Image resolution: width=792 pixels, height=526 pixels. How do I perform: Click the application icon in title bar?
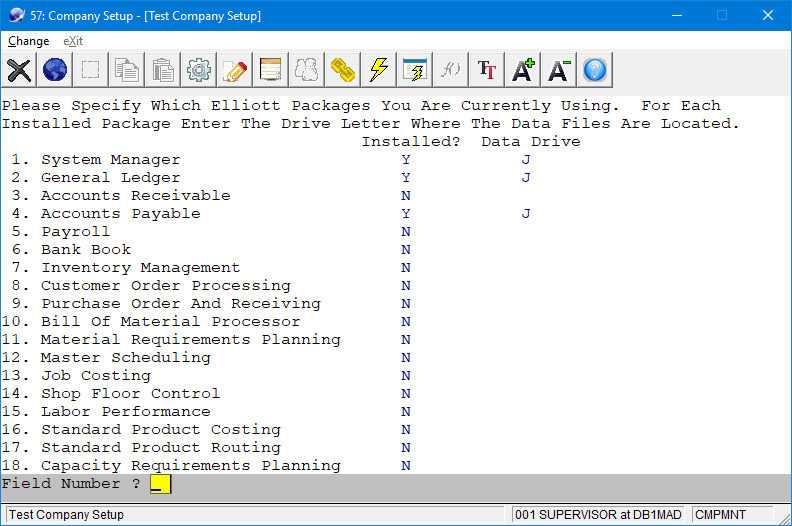coord(16,16)
